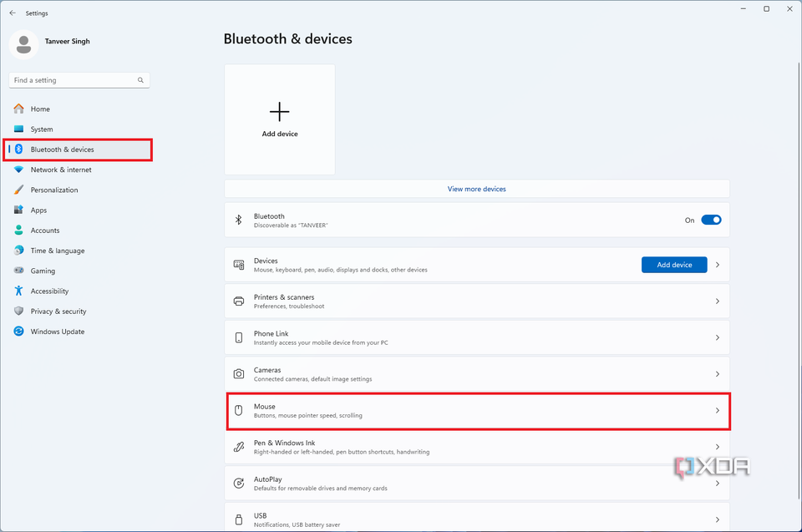802x532 pixels.
Task: Click the Bluetooth & devices sidebar icon
Action: (19, 149)
